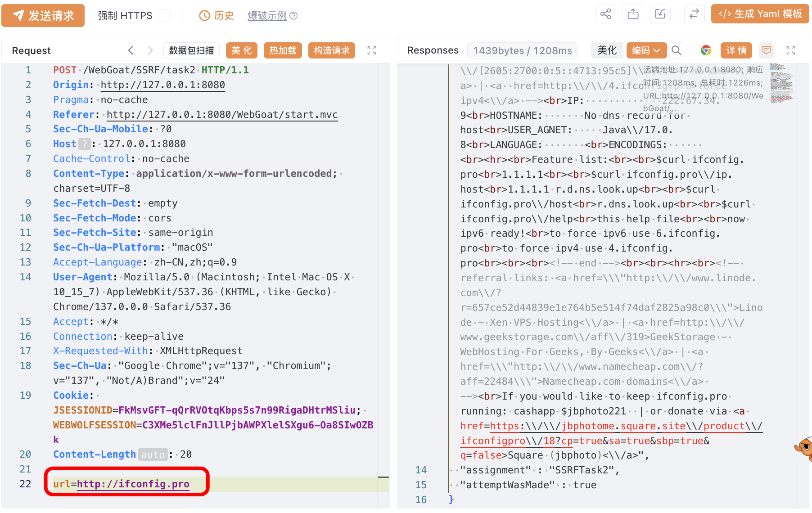Click the share network icon in top toolbar

click(x=606, y=14)
